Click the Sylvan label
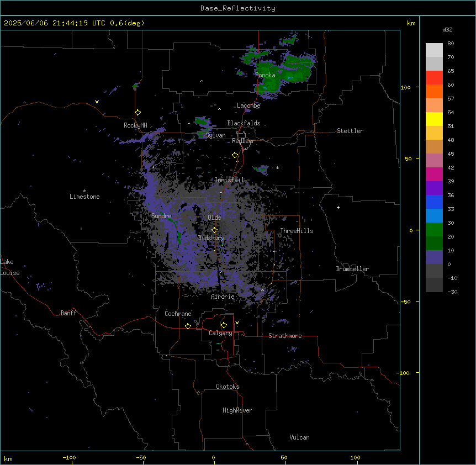The width and height of the screenshot is (476, 465). [x=215, y=135]
